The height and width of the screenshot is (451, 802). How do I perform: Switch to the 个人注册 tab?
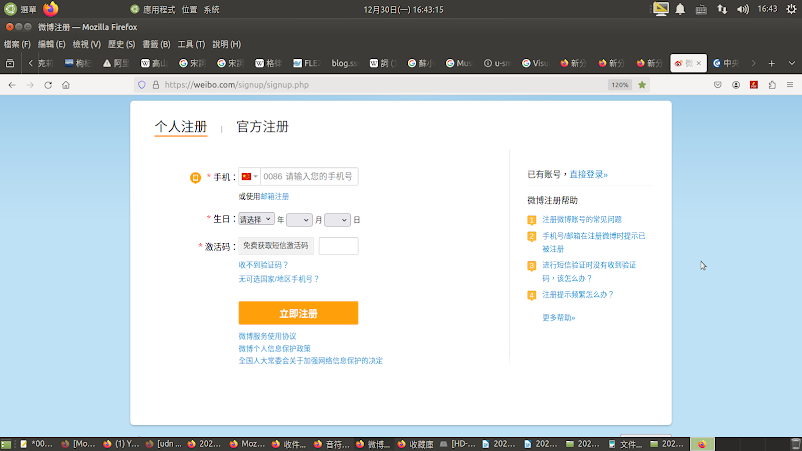click(x=181, y=127)
